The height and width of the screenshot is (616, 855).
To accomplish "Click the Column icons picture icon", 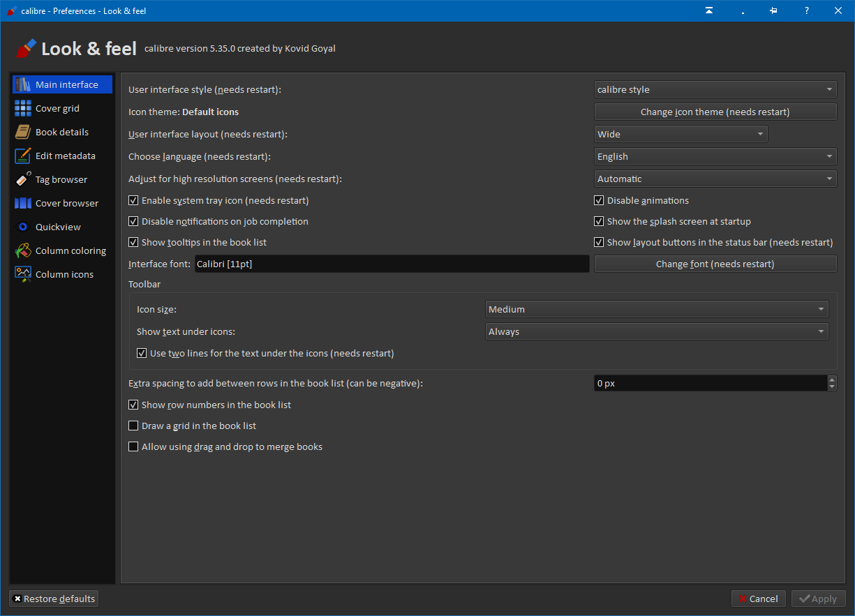I will point(23,274).
